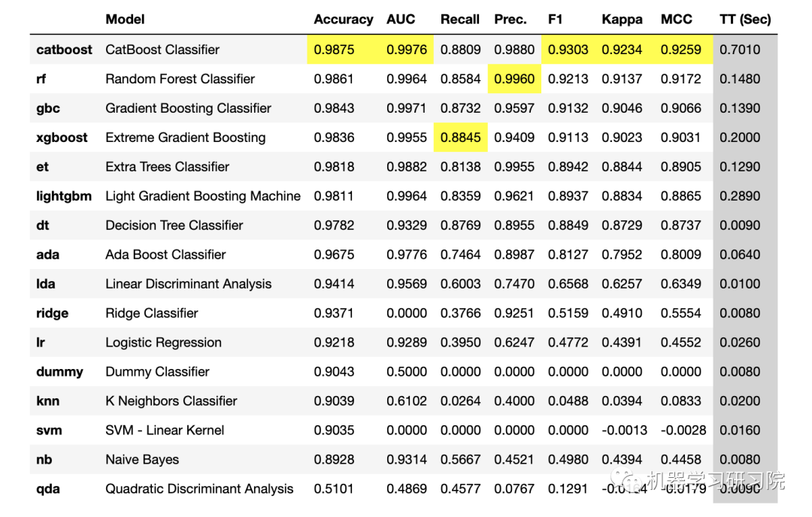Select the ada row index
This screenshot has width=812, height=517.
(x=47, y=255)
